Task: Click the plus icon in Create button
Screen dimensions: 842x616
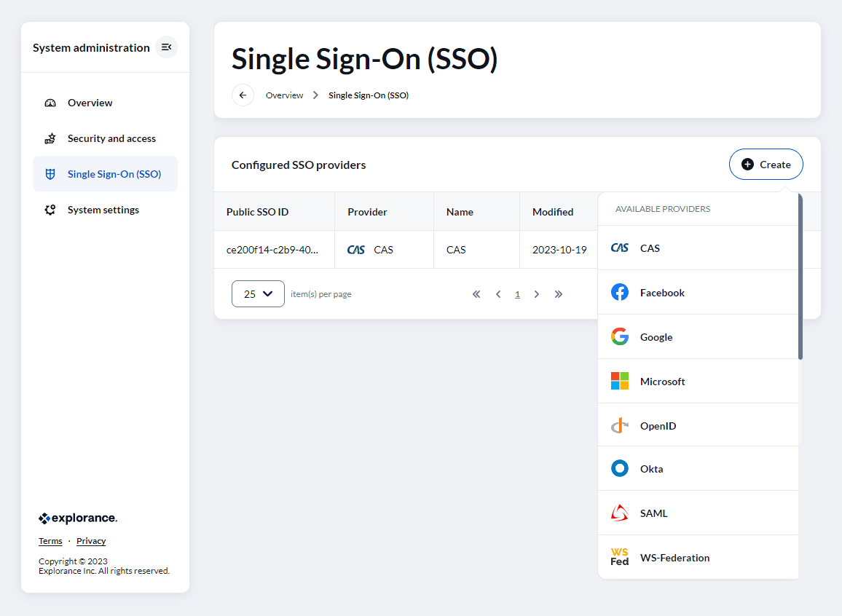Action: tap(747, 165)
